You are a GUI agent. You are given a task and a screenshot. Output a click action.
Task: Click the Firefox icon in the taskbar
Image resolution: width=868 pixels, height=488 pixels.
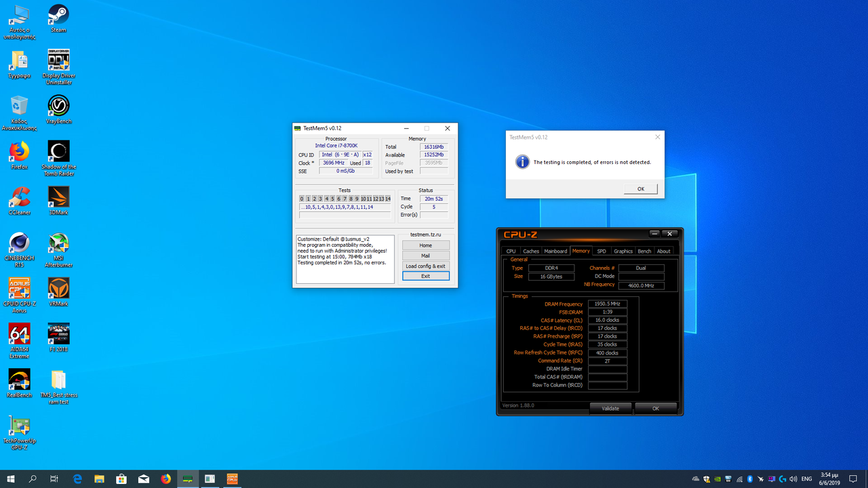166,479
